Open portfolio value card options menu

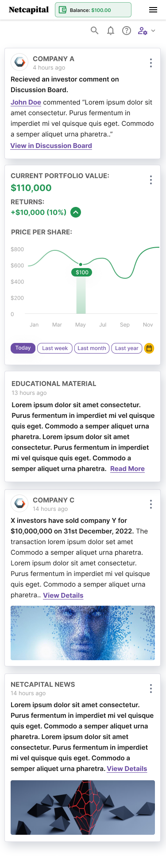pos(151,180)
